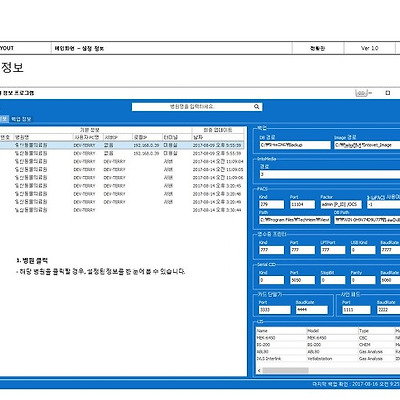Click the PACS field containing -1
The height and width of the screenshot is (400, 400).
(x=383, y=204)
